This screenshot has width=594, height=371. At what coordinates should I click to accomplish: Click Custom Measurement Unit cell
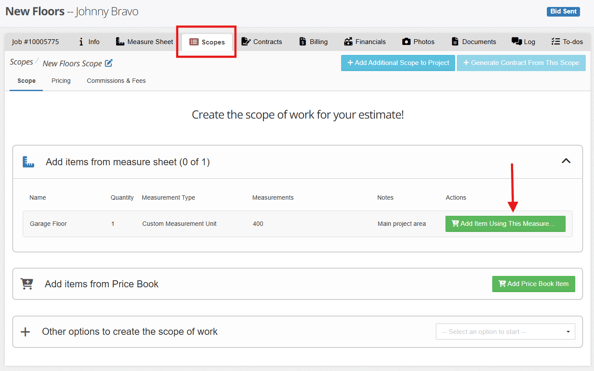179,224
